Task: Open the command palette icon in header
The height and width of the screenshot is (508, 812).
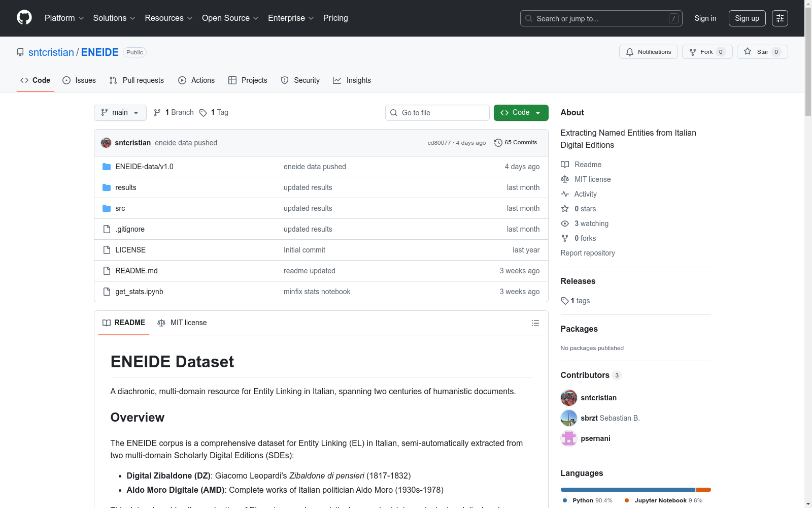Action: 780,18
